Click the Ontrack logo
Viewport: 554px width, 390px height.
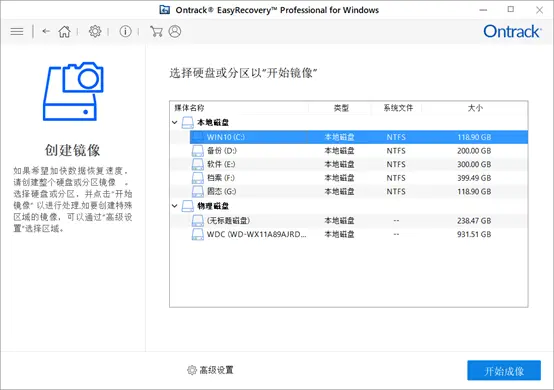tap(512, 31)
